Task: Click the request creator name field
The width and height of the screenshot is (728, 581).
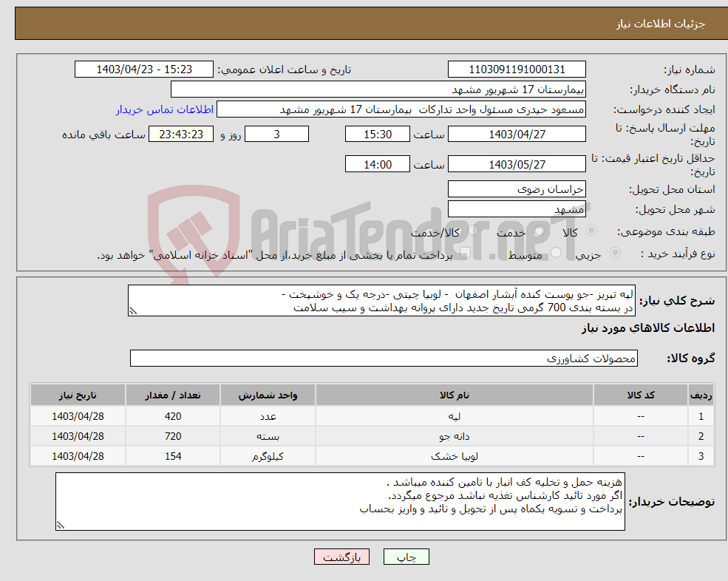Action: (x=401, y=109)
